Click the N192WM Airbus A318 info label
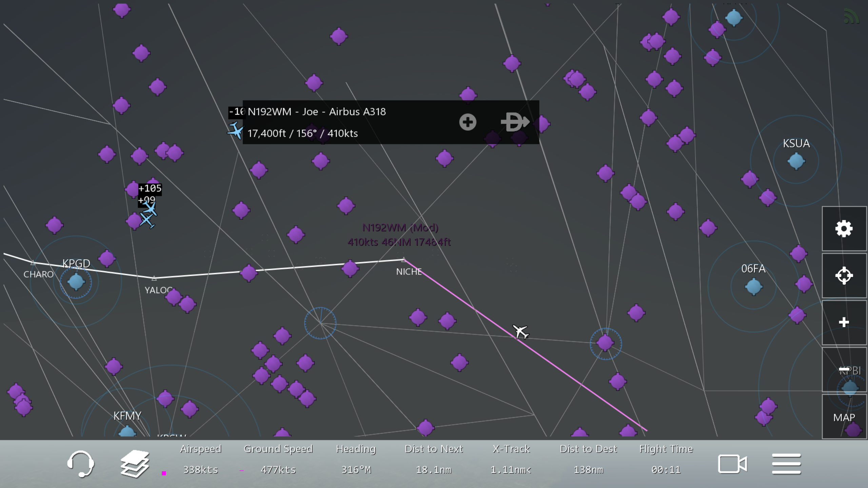Image resolution: width=868 pixels, height=488 pixels. coord(317,112)
